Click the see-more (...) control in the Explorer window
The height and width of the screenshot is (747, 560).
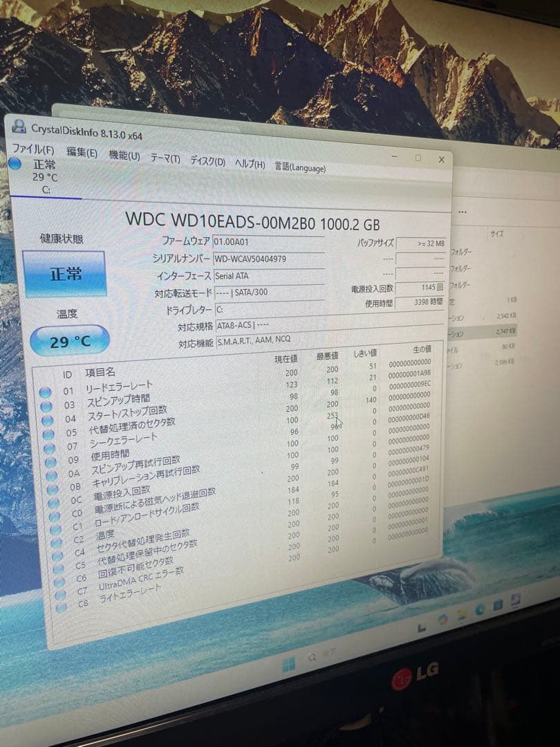click(x=462, y=212)
